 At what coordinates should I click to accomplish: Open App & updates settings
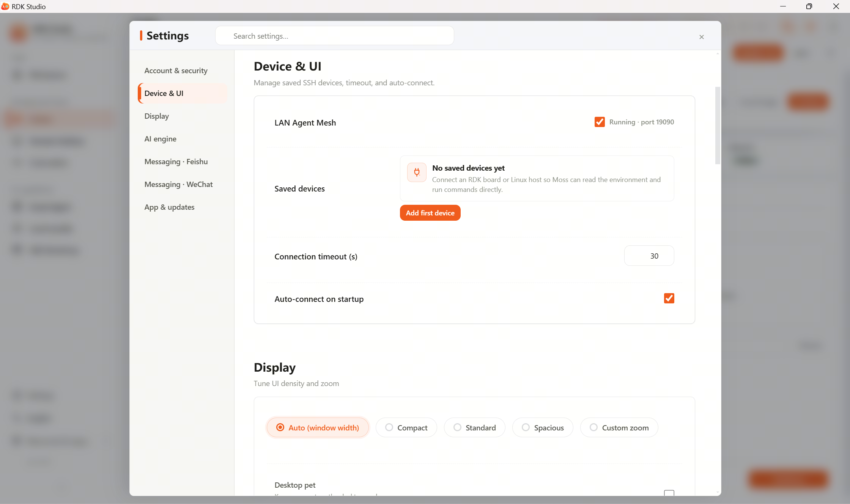click(183, 207)
